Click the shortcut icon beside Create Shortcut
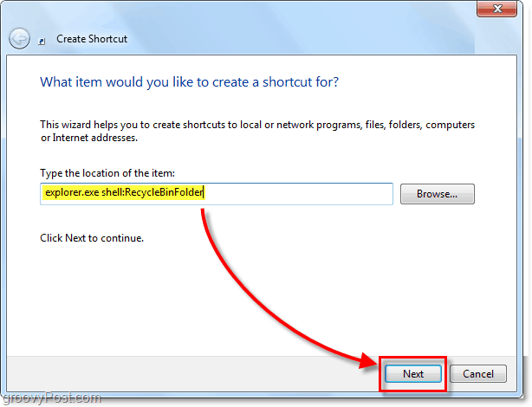This screenshot has height=407, width=532. tap(42, 42)
